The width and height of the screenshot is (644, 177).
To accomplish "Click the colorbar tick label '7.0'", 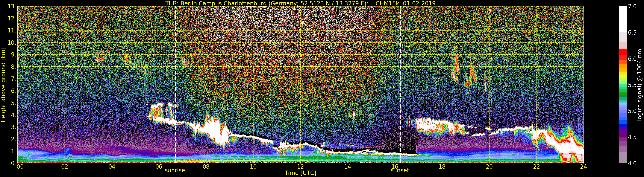I will 632,6.
